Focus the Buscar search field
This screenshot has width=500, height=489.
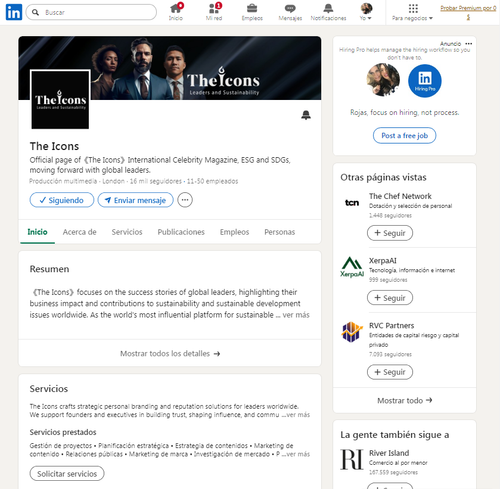(x=91, y=12)
